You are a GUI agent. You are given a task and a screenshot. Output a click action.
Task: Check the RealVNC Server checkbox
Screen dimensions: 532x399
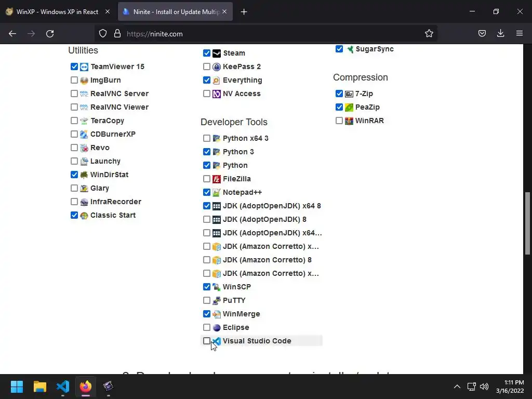click(74, 94)
